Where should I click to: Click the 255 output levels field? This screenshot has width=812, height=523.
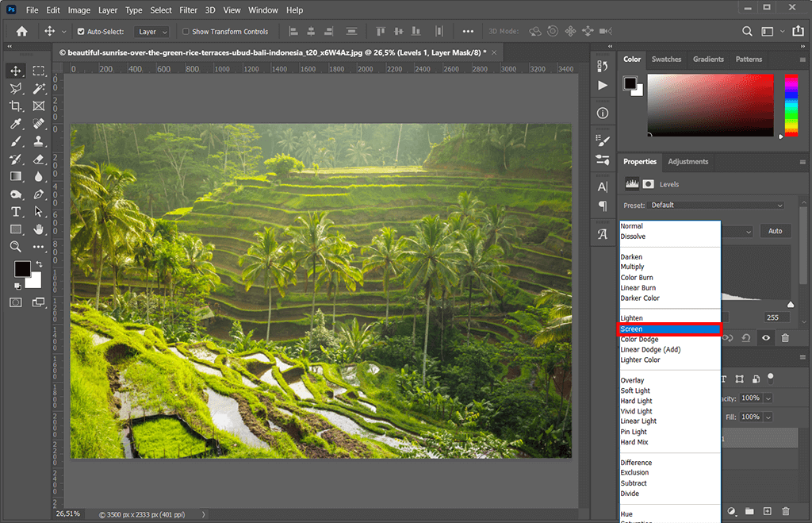pos(777,317)
